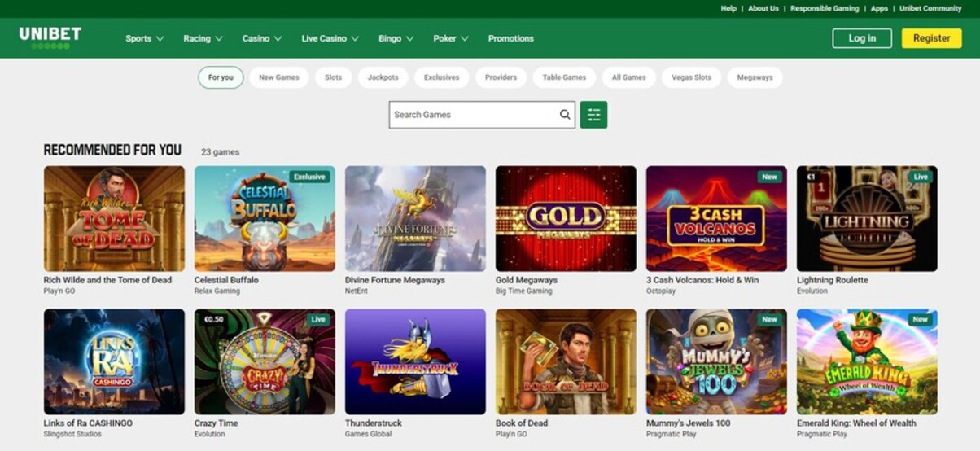The height and width of the screenshot is (451, 980).
Task: Click the '3 Cash Volcanos: Hold & Win' title
Action: 702,280
